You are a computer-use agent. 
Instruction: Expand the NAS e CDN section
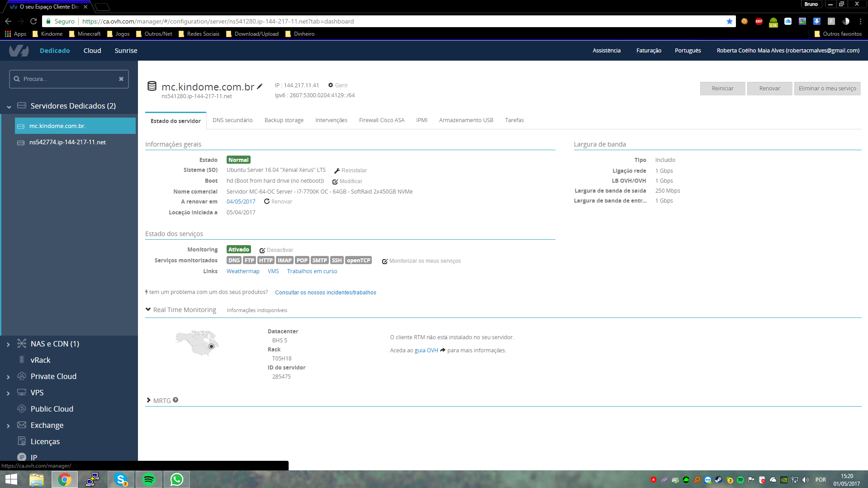click(8, 344)
